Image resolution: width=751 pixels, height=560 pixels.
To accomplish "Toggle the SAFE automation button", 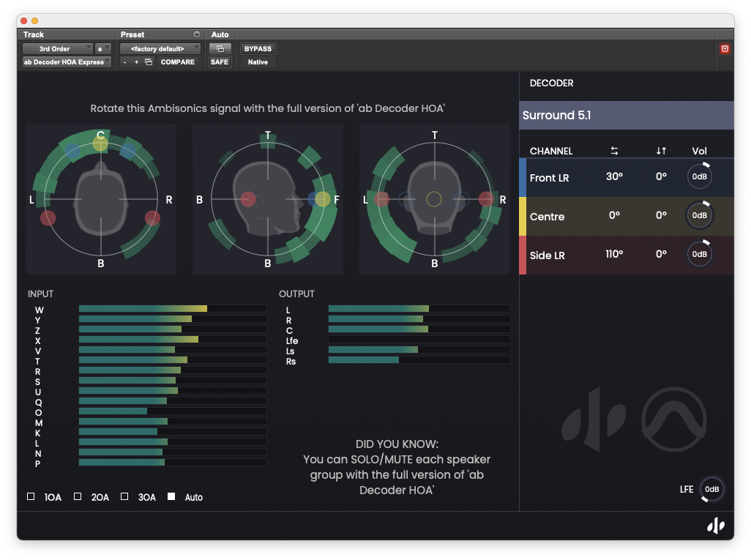I will (x=220, y=61).
